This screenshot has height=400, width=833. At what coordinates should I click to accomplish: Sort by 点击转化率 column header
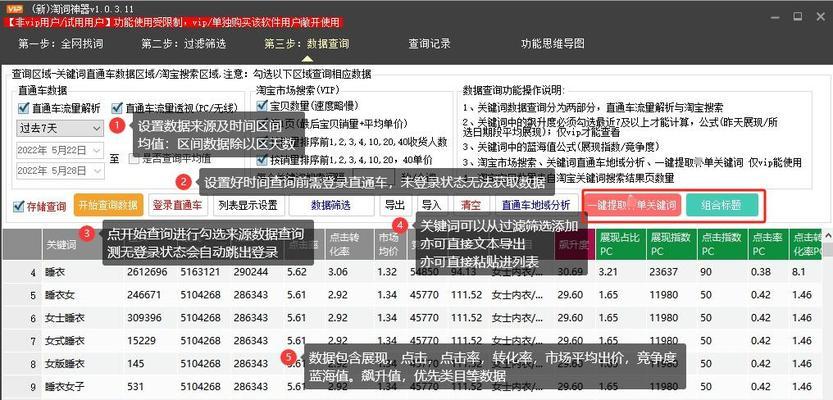pyautogui.click(x=348, y=245)
